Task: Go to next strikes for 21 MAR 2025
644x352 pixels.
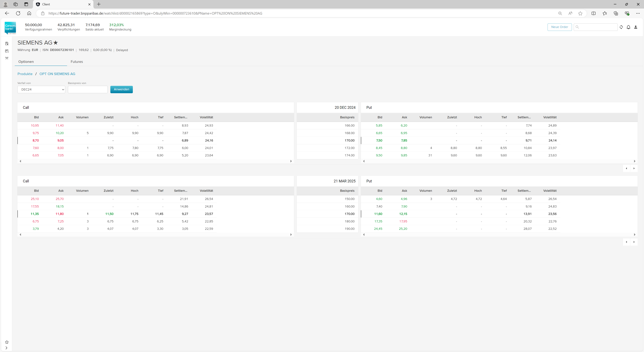Action: pyautogui.click(x=634, y=242)
